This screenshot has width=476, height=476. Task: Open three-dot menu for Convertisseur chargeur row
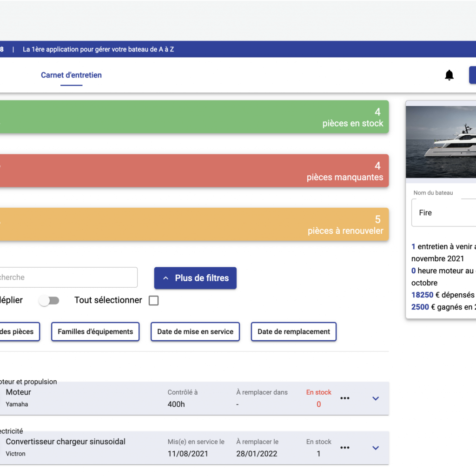344,448
